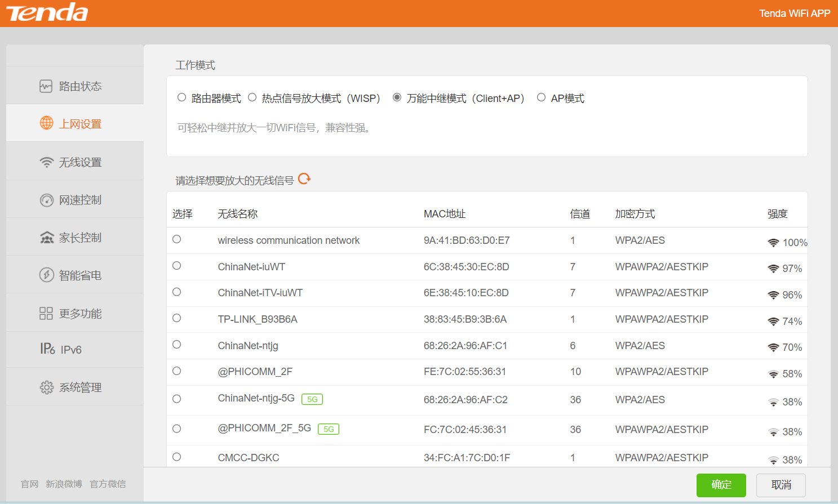Click the internet settings globe icon
The height and width of the screenshot is (504, 838).
pos(47,123)
